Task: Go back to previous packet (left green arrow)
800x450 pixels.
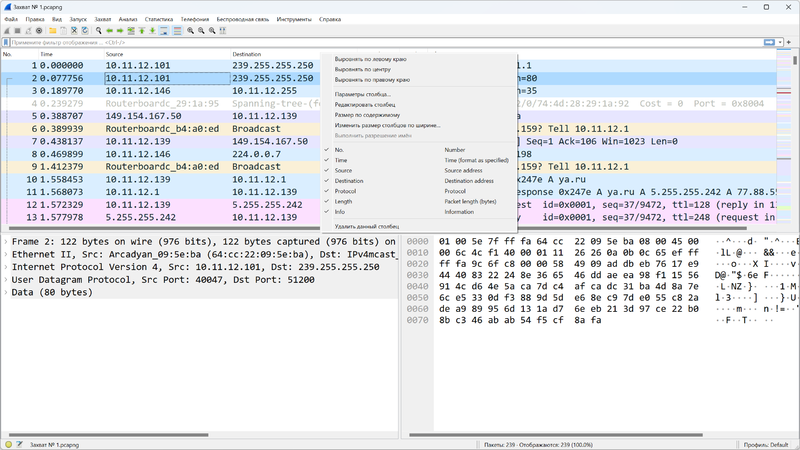Action: pos(109,31)
